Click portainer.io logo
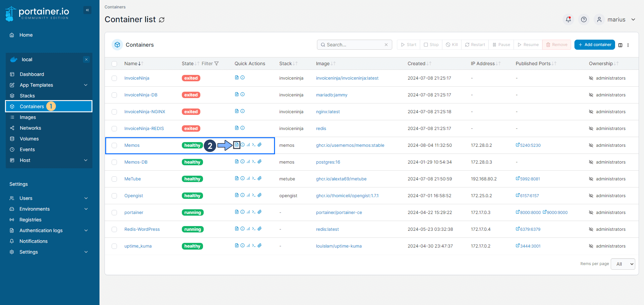Screen dimensions: 644x305 click(37, 13)
